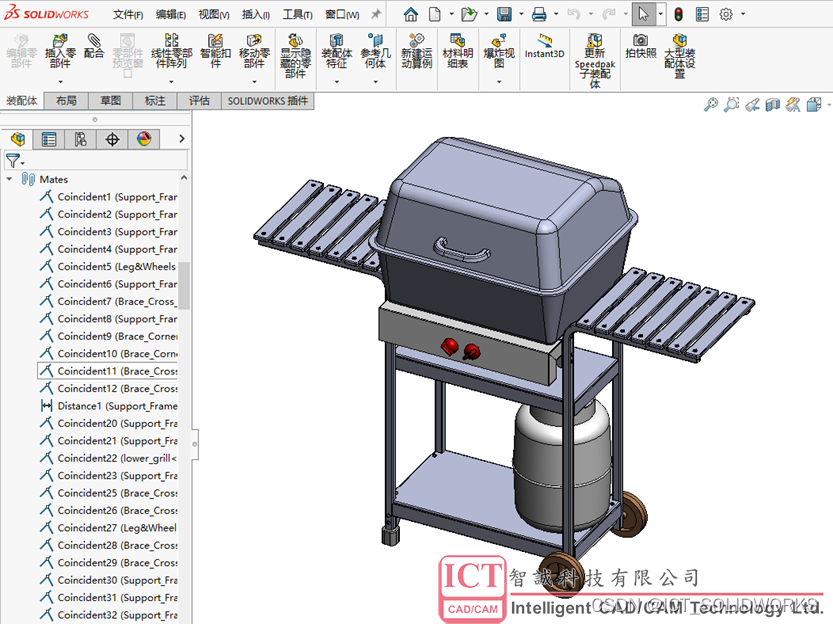Open the Options gear dropdown arrow
The image size is (833, 624).
coord(743,14)
